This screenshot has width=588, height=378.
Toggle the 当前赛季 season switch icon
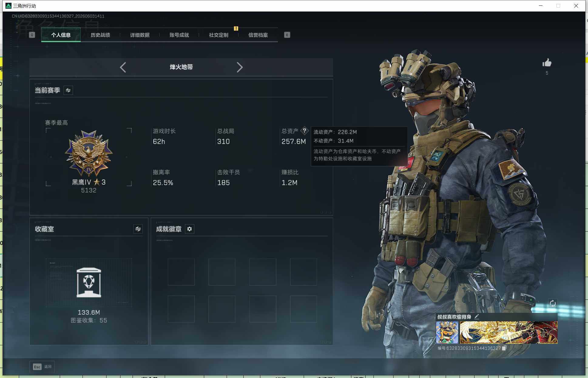[x=68, y=90]
